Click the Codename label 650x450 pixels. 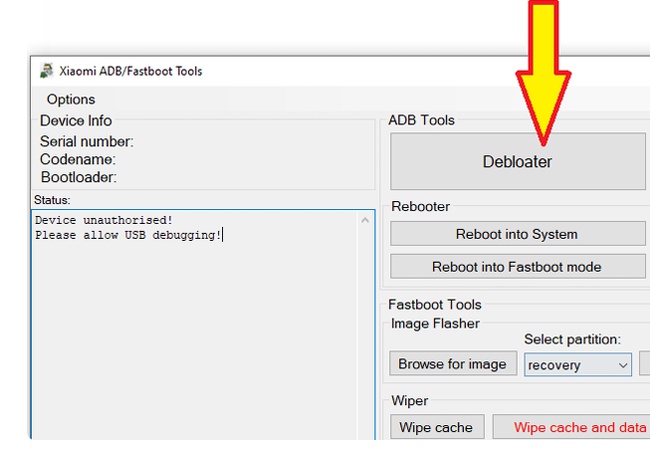coord(78,160)
